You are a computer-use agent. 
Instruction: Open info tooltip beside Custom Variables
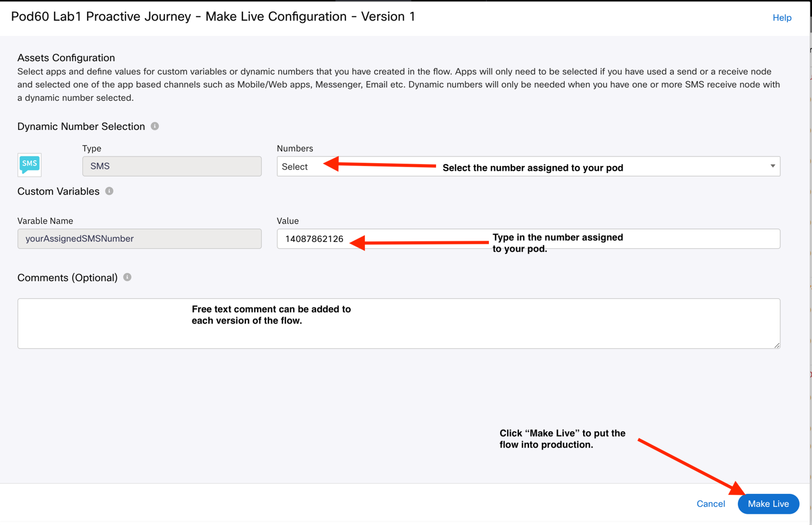[x=109, y=191]
